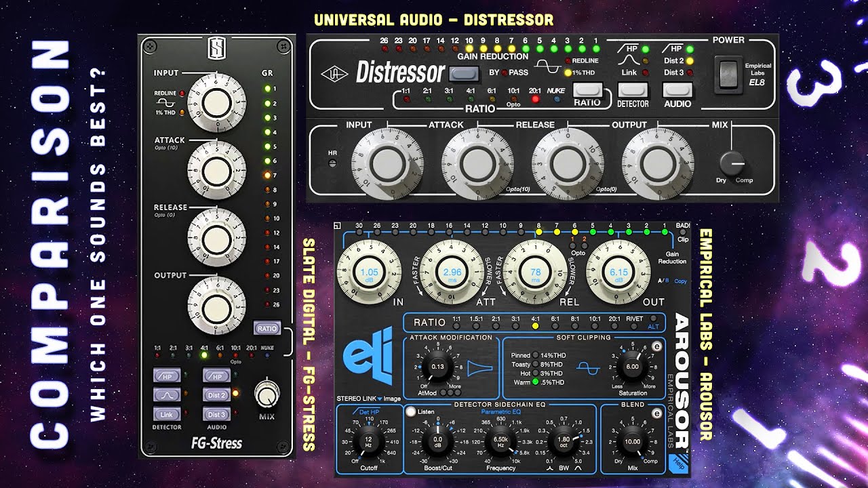
Task: Select Pinned 14%THD soft clipping
Action: click(536, 355)
